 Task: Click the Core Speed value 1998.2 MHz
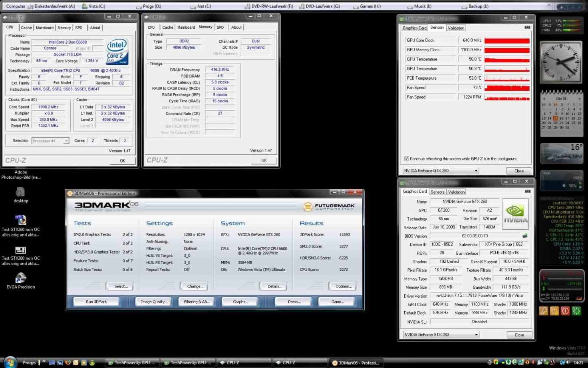pyautogui.click(x=48, y=107)
